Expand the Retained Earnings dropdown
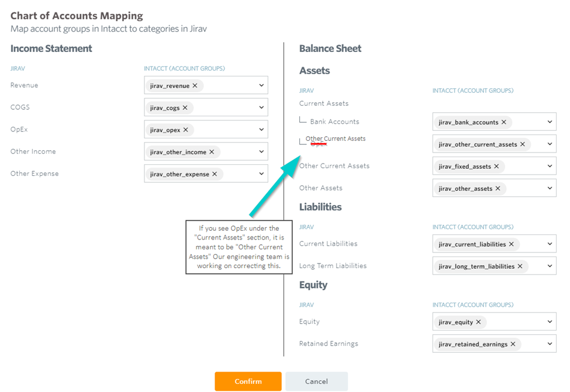This screenshot has height=392, width=570. coord(550,344)
